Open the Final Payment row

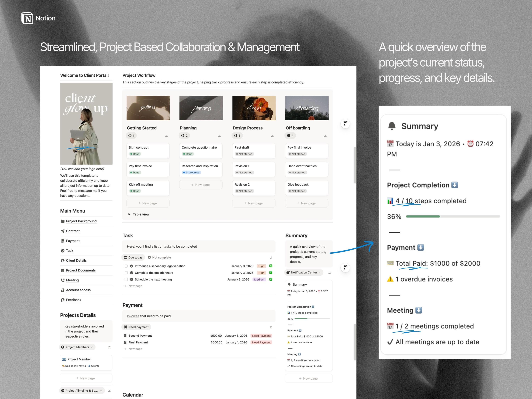[199, 342]
